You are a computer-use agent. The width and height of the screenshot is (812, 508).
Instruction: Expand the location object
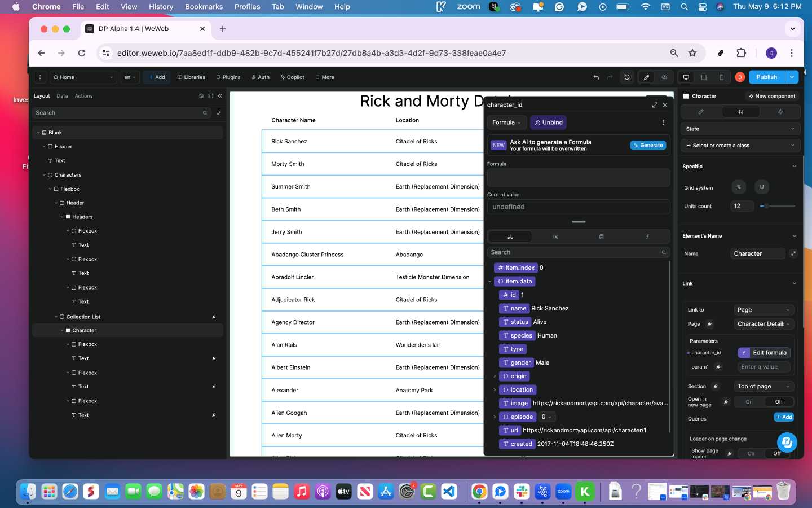tap(495, 390)
